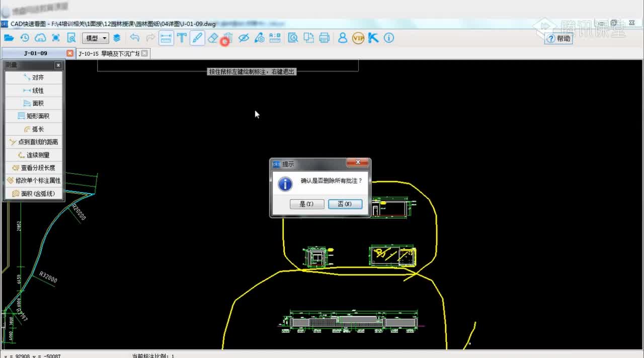This screenshot has height=358, width=644.
Task: Switch to J-10-15 旱喷及下沉广场 tab
Action: (109, 53)
